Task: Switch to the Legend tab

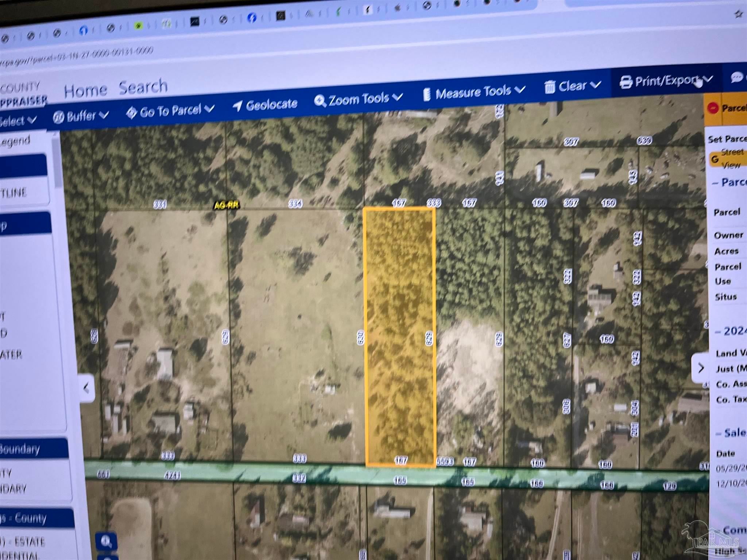Action: click(15, 141)
